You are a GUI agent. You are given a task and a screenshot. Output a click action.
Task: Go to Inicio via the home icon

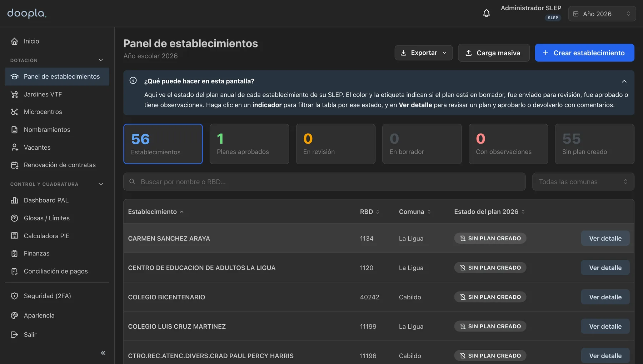pos(14,41)
